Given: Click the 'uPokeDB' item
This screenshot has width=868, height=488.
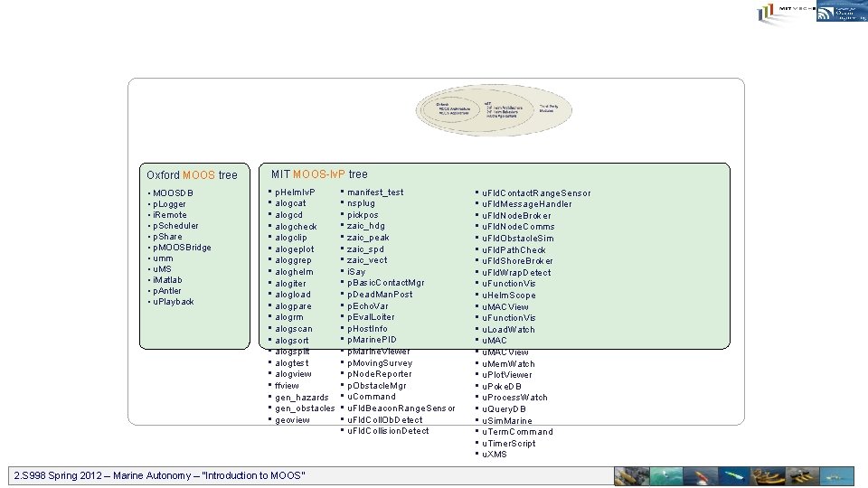Looking at the screenshot, I should 502,386.
